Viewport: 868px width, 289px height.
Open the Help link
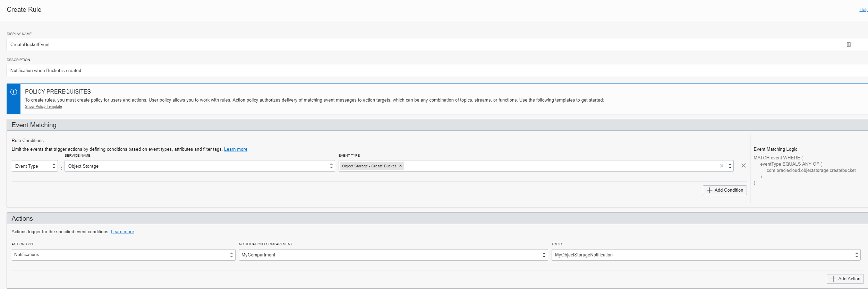click(863, 10)
